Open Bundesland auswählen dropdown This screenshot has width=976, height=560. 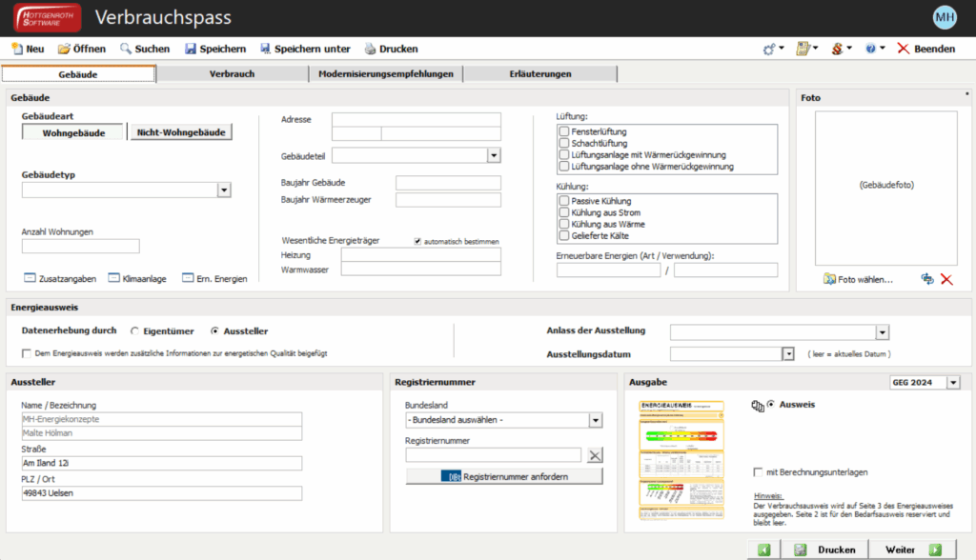(595, 420)
